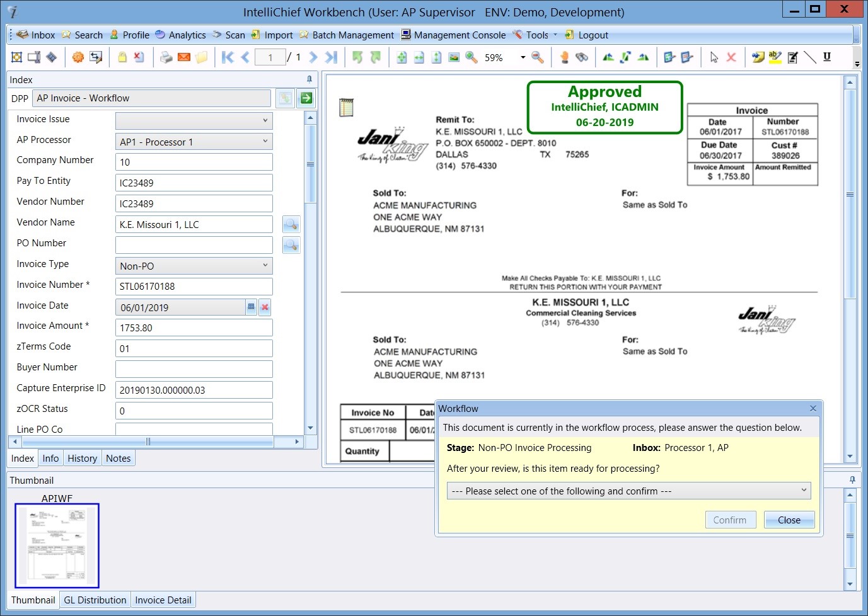Image resolution: width=868 pixels, height=616 pixels.
Task: Select the print icon in the toolbar
Action: coord(166,57)
